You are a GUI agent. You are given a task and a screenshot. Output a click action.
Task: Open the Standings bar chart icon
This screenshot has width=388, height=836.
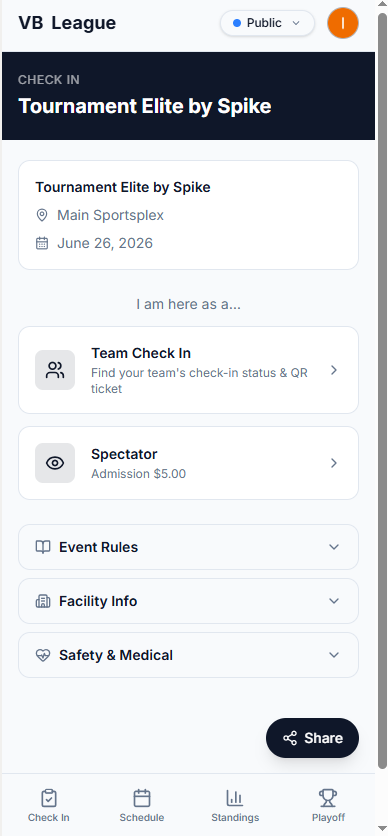(x=235, y=798)
